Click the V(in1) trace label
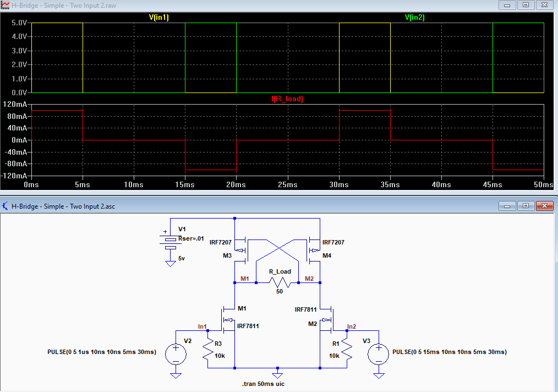This screenshot has width=558, height=392. (158, 17)
